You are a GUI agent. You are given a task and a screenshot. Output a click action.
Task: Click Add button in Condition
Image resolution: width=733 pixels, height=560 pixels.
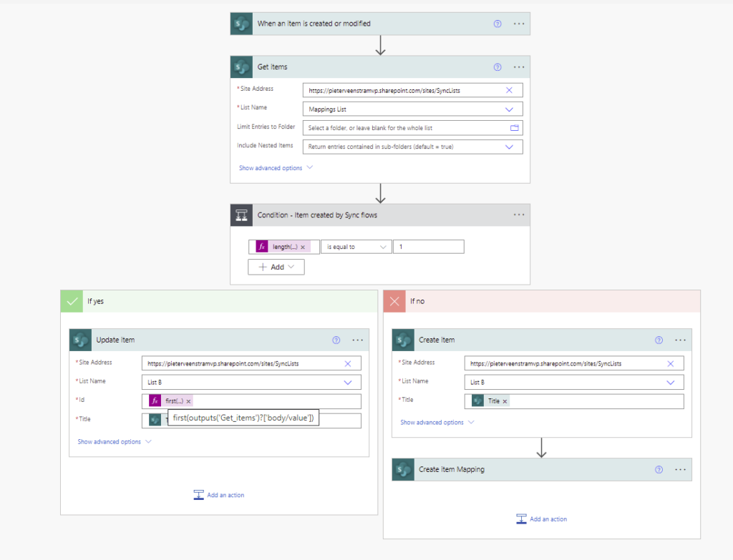tap(276, 267)
